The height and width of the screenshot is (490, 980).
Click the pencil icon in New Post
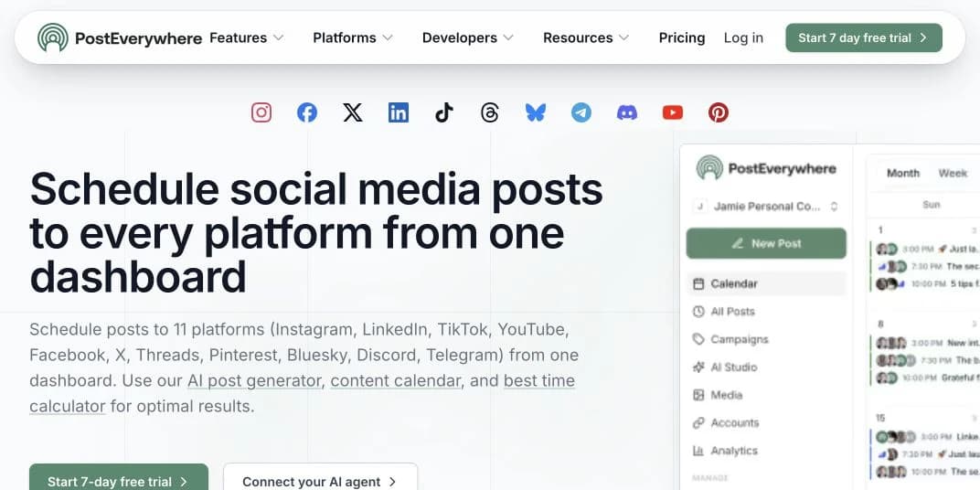[738, 244]
